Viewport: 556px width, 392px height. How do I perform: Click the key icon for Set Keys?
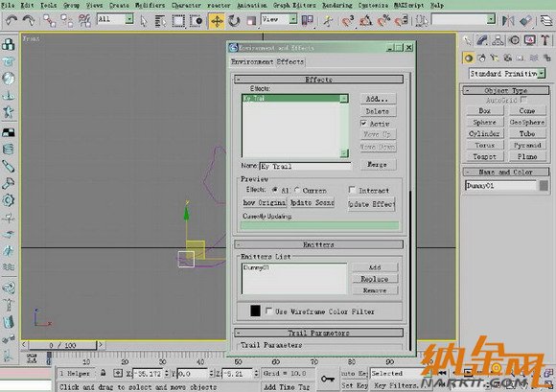tap(328, 379)
